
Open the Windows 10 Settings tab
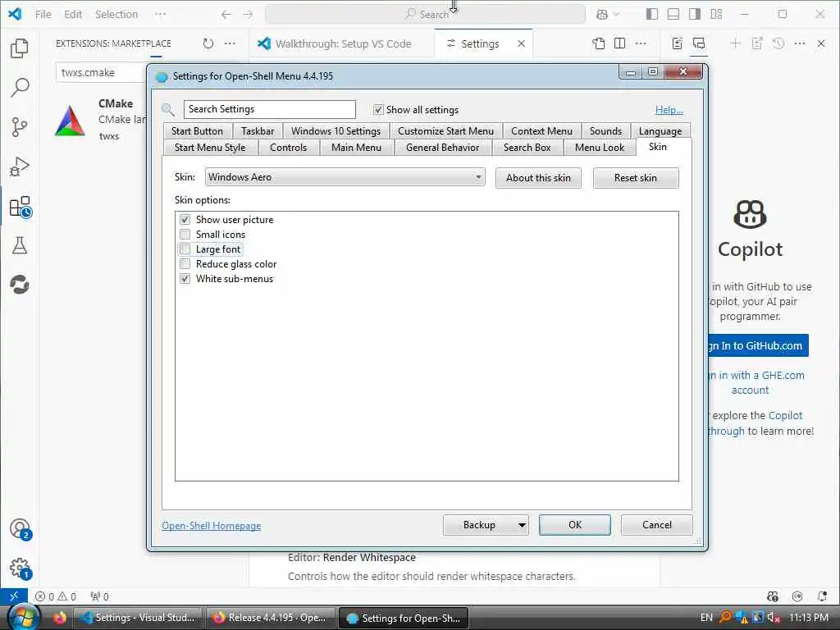[x=336, y=131]
